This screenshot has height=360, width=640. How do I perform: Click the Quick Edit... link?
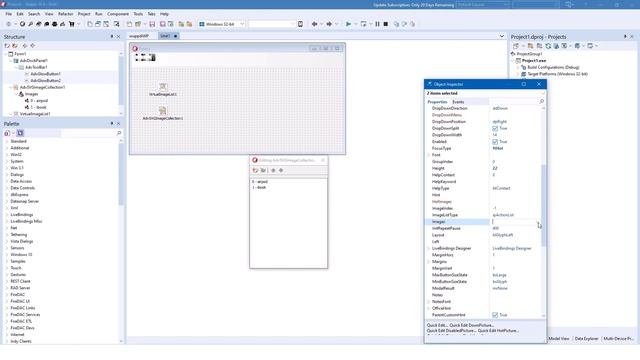pos(437,325)
